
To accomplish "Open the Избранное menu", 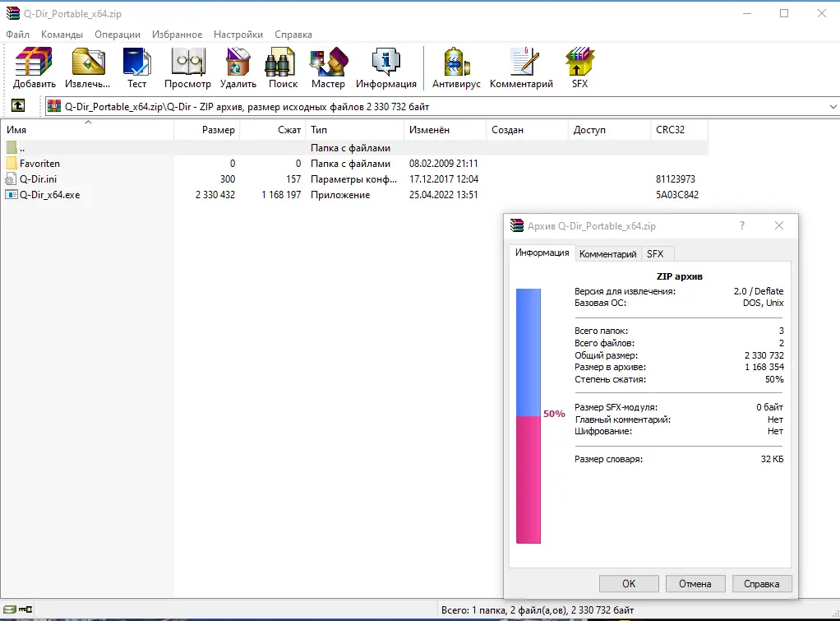I will click(x=178, y=35).
